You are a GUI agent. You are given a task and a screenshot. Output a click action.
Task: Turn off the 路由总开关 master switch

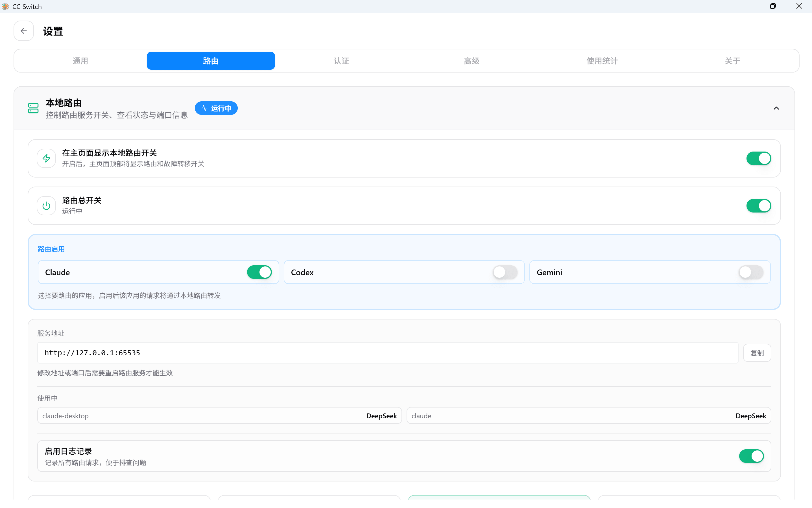point(759,206)
